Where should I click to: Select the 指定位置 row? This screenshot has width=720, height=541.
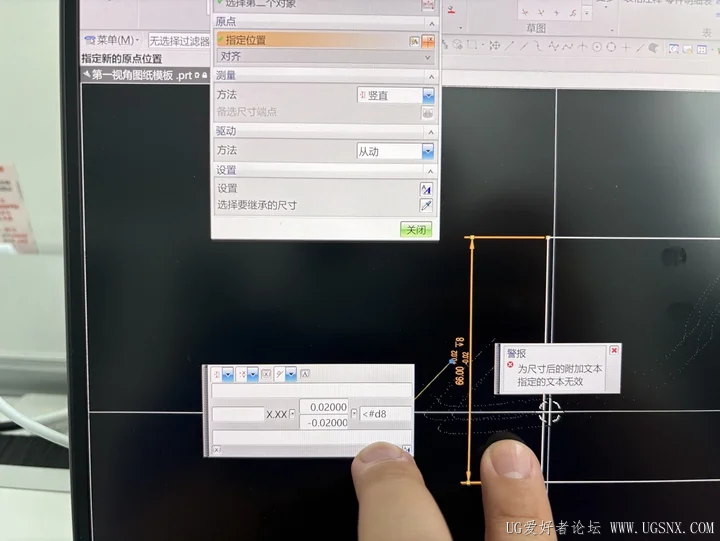[x=326, y=40]
